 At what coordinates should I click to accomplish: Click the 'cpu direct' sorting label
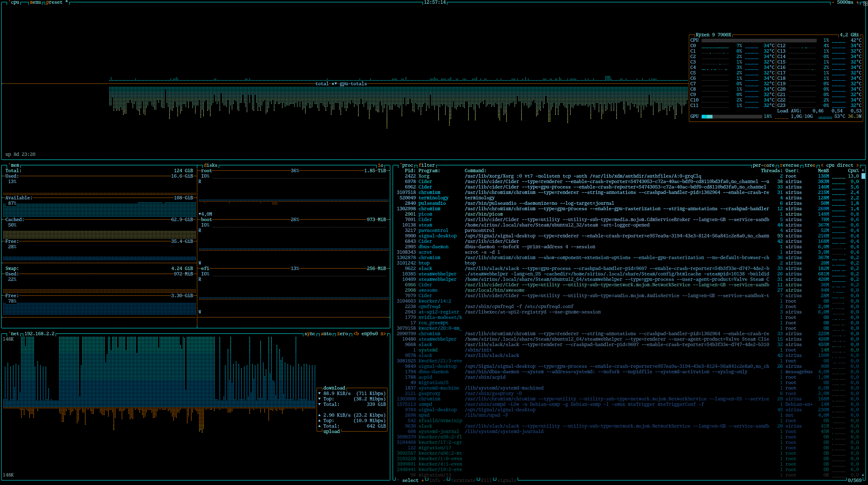click(840, 165)
